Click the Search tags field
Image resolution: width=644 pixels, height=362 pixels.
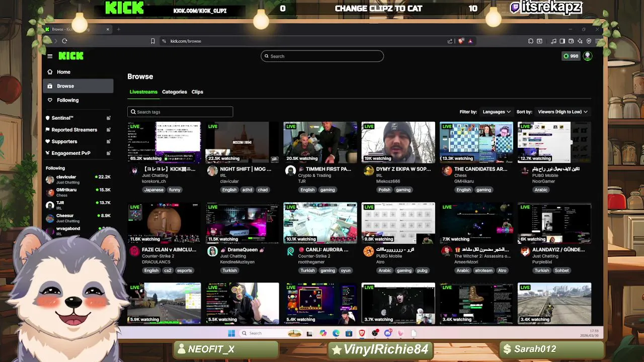pyautogui.click(x=180, y=112)
